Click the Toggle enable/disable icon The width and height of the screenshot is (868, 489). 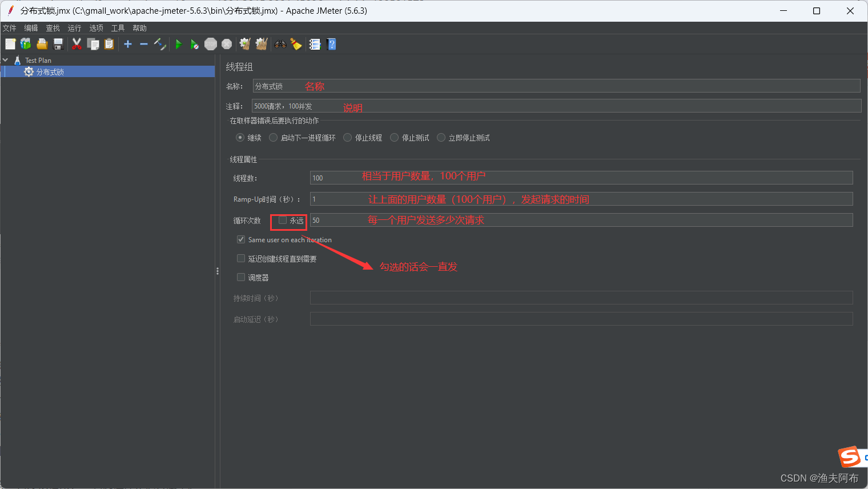(x=160, y=44)
